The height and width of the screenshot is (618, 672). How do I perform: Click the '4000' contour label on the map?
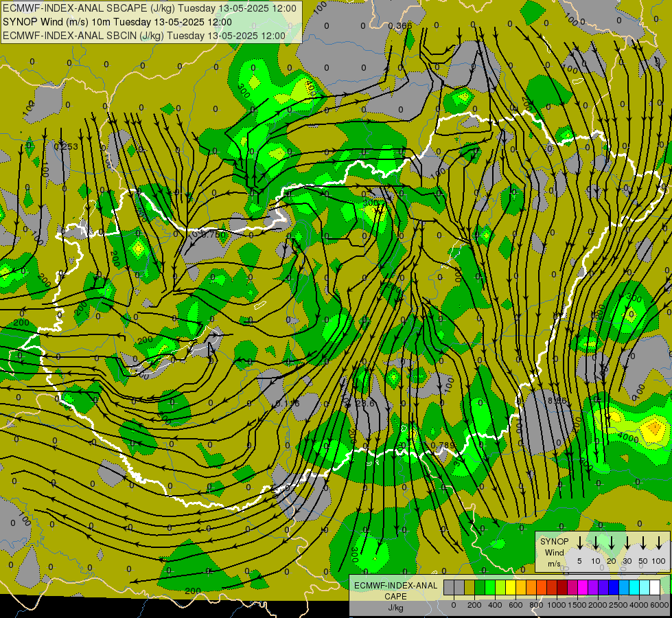pyautogui.click(x=629, y=438)
